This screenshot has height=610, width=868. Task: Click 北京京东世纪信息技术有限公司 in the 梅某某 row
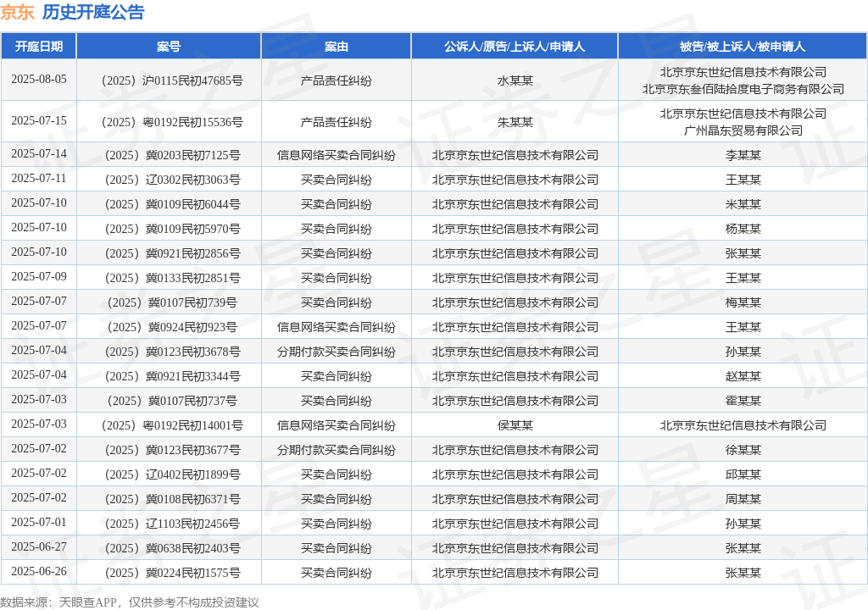[515, 302]
